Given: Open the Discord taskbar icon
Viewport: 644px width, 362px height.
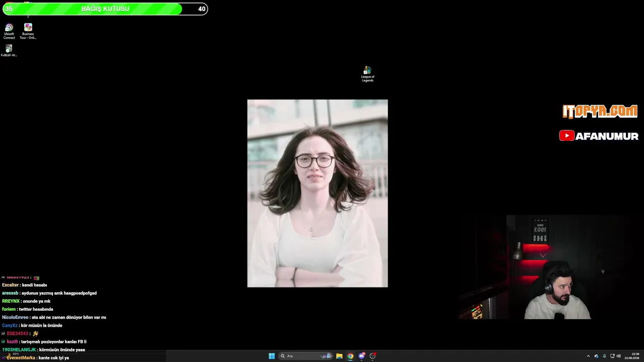Looking at the screenshot, I should point(361,356).
